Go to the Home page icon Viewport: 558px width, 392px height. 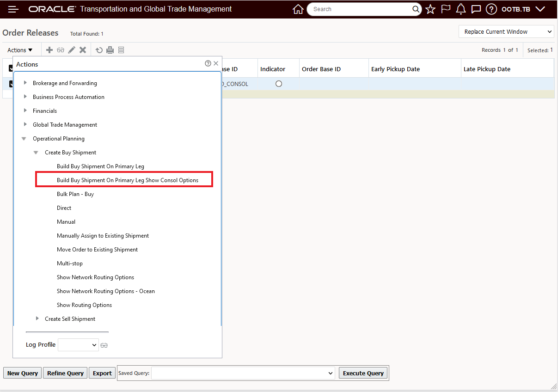coord(298,9)
